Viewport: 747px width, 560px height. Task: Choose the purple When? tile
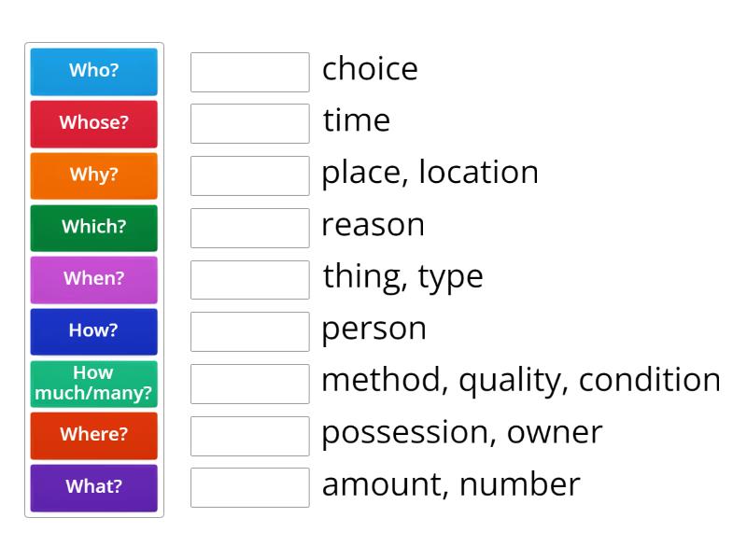(94, 280)
